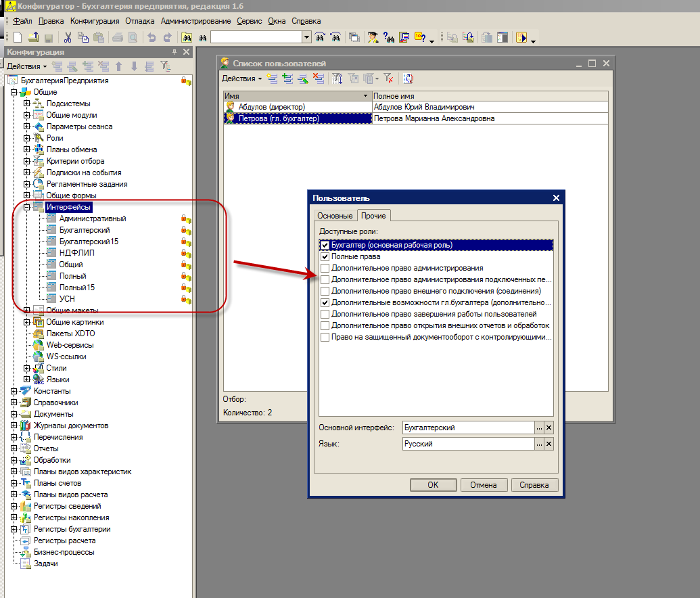
Task: Open the Основной интерфейс selection ellipsis button
Action: pyautogui.click(x=539, y=428)
